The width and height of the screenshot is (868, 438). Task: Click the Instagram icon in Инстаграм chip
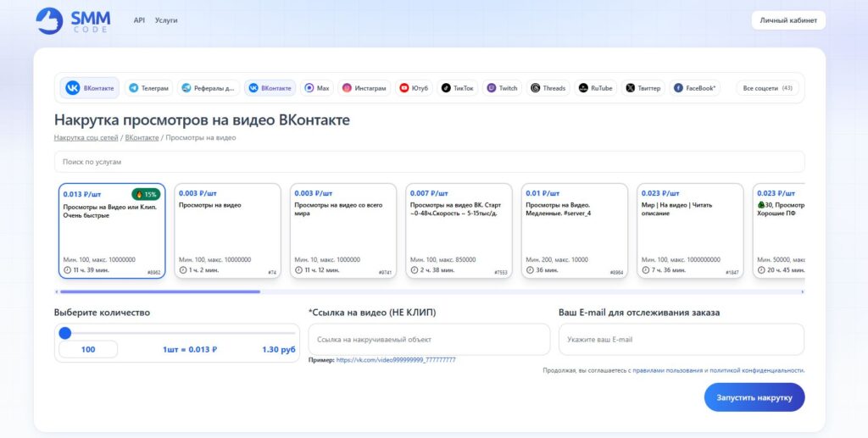click(347, 88)
